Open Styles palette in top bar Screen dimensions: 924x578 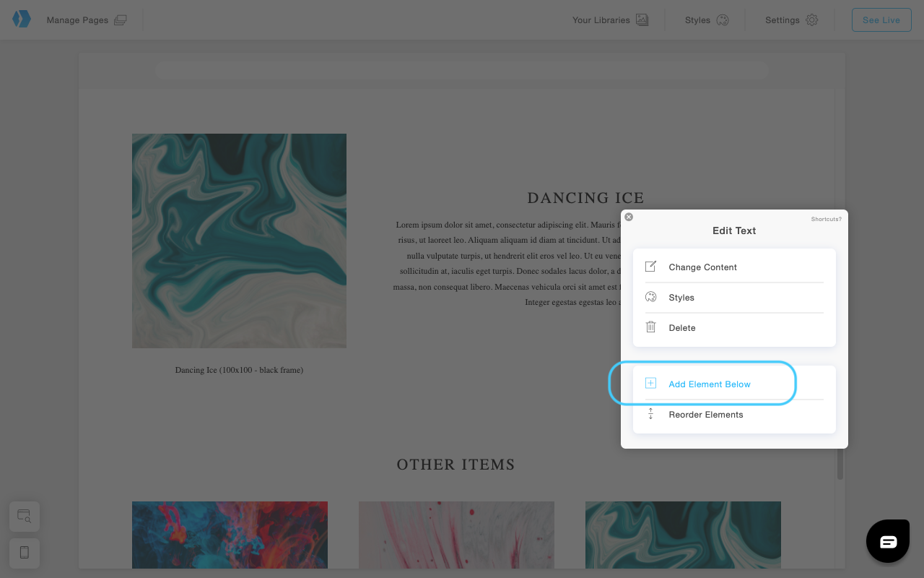click(722, 20)
